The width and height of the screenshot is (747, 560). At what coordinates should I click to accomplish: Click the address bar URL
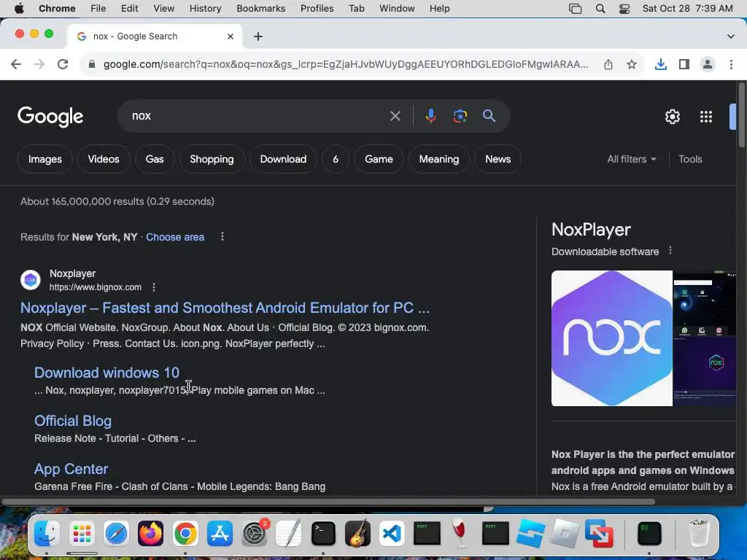pos(345,64)
